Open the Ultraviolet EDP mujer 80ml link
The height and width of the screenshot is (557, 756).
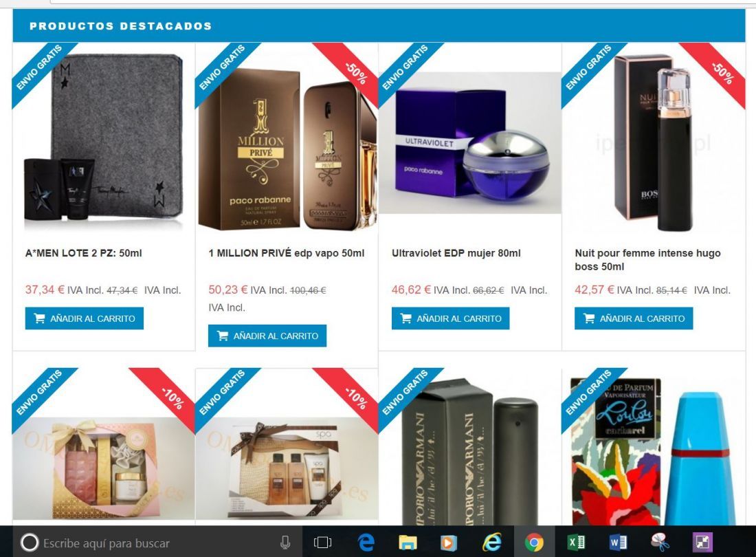pos(456,253)
